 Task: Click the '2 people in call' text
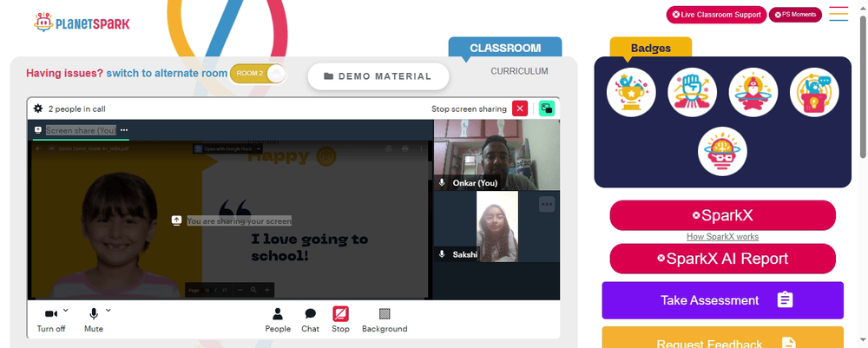click(x=77, y=109)
